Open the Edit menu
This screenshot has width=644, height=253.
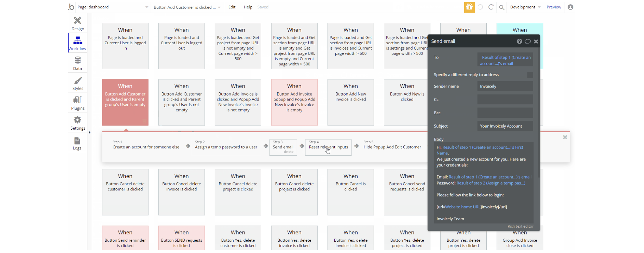(x=232, y=7)
